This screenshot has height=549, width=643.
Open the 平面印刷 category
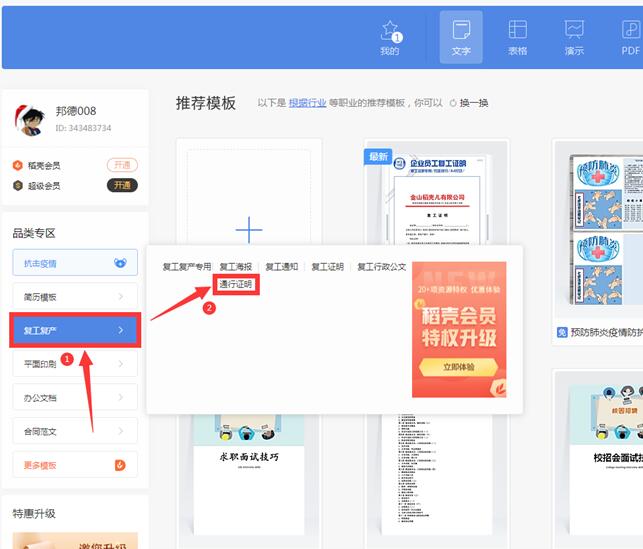(x=75, y=364)
